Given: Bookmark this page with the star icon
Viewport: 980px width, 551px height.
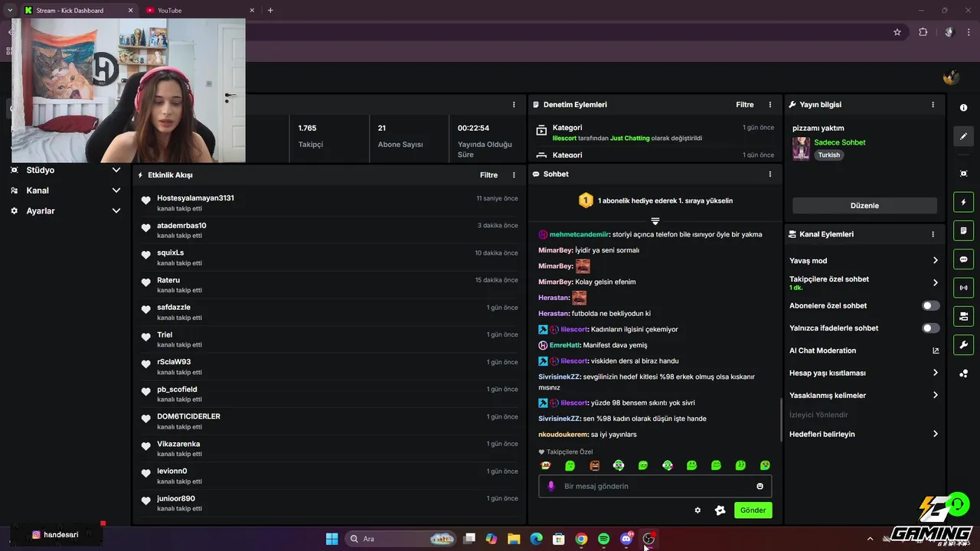Looking at the screenshot, I should [897, 32].
